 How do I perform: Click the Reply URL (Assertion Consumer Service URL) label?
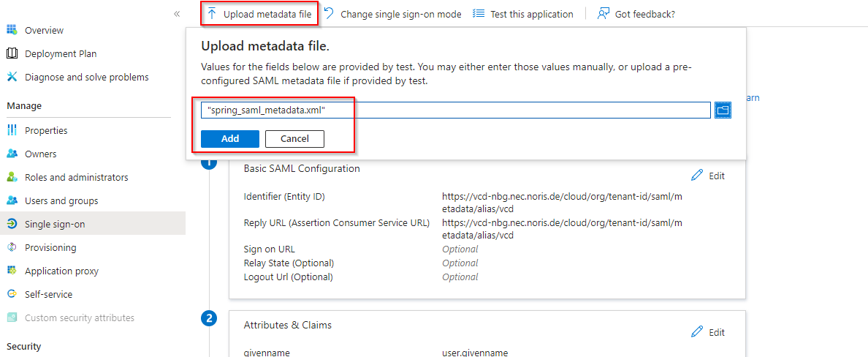pyautogui.click(x=337, y=223)
